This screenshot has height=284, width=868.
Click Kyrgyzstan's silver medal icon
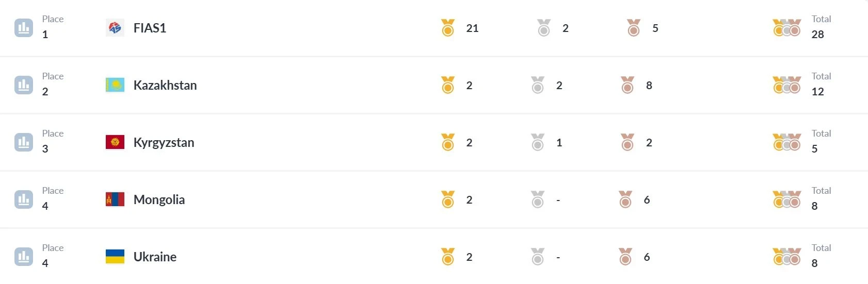pos(538,142)
